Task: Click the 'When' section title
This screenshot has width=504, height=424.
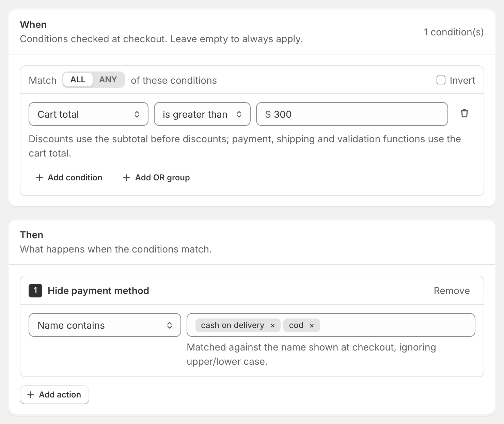Action: coord(33,25)
